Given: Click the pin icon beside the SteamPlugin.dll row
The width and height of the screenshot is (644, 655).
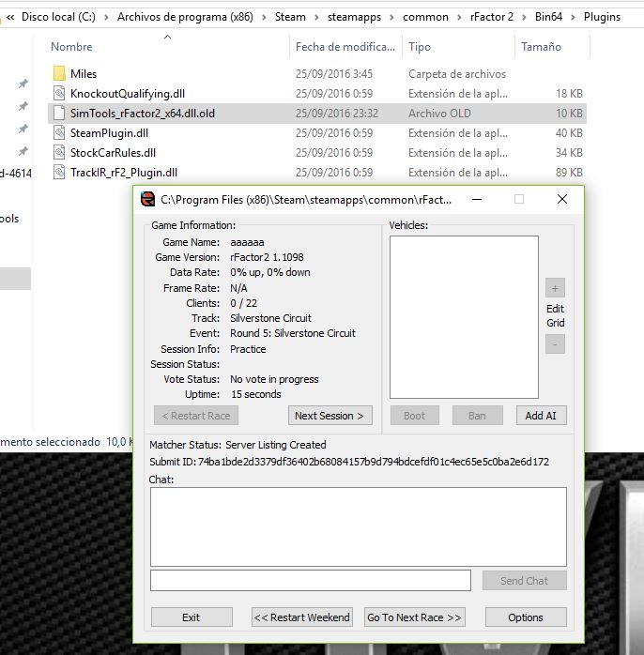Looking at the screenshot, I should tap(23, 129).
